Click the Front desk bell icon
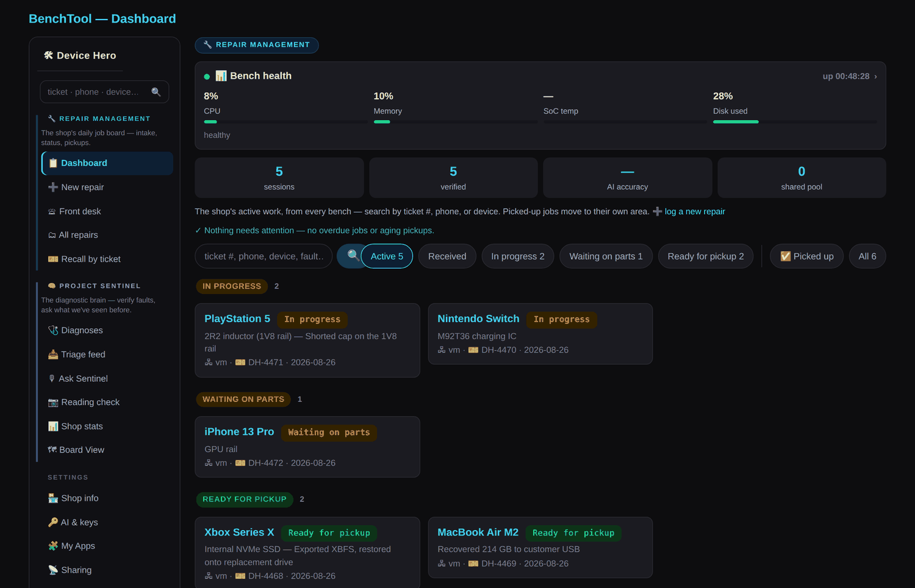Image resolution: width=915 pixels, height=588 pixels. [x=52, y=212]
